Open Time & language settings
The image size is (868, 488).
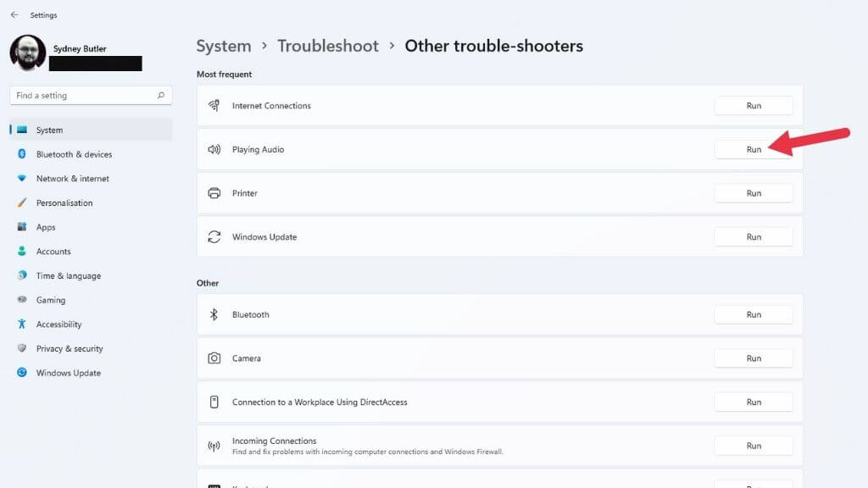(x=68, y=276)
